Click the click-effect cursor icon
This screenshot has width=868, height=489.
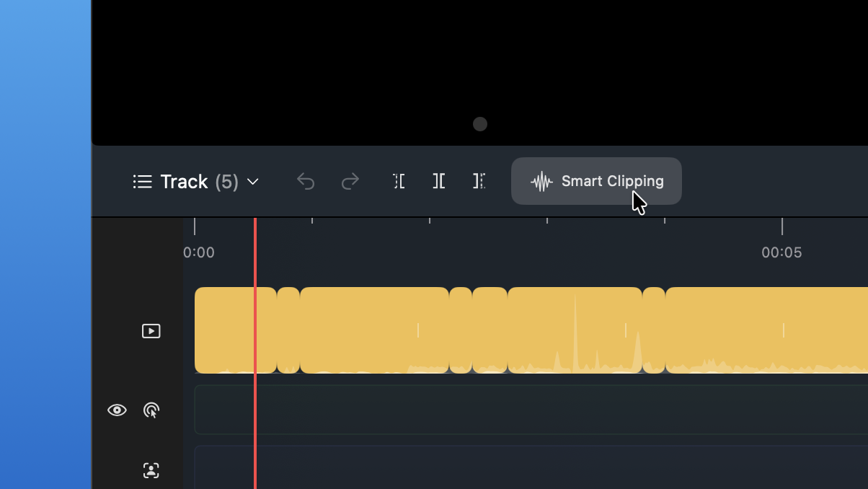point(151,410)
